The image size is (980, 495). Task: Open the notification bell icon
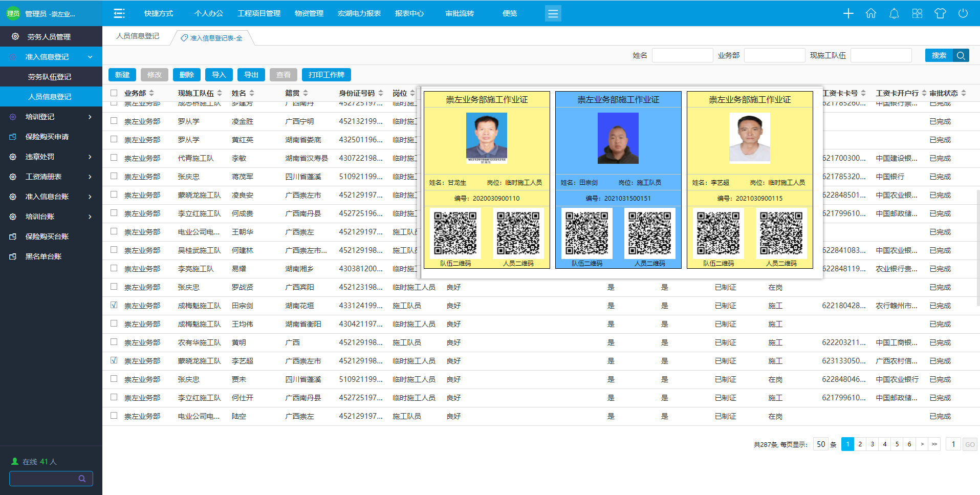(894, 13)
